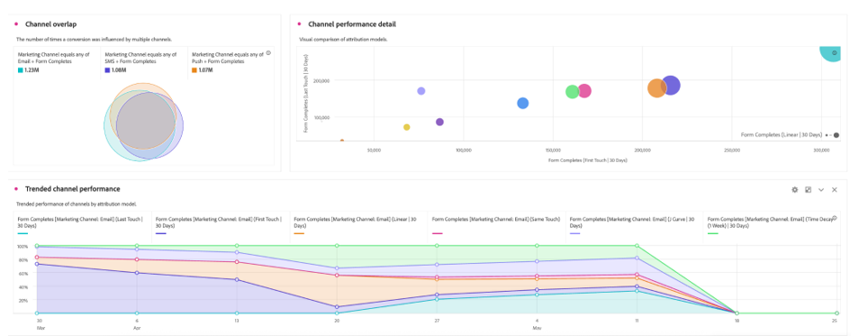The image size is (868, 336).
Task: Click the 200,000 y-axis label in scatter
Action: coord(321,80)
